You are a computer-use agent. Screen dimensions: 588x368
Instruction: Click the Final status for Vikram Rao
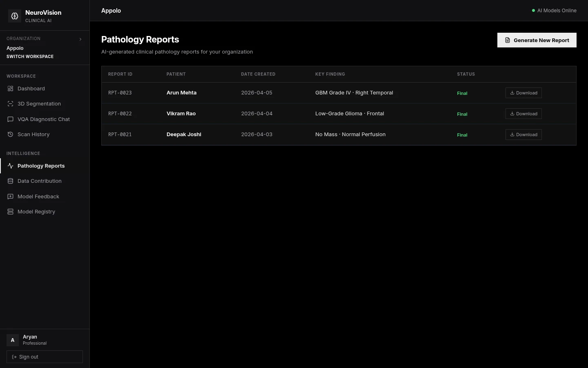click(462, 114)
